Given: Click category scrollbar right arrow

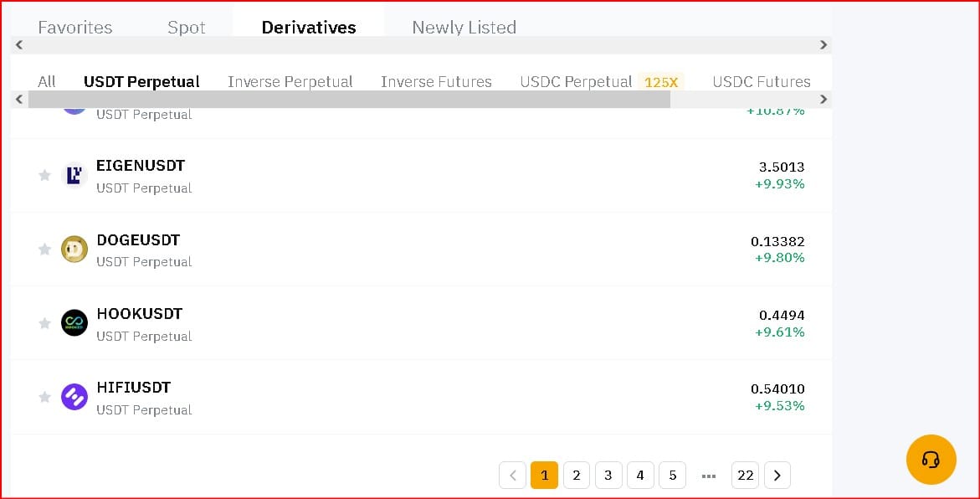Looking at the screenshot, I should point(824,99).
